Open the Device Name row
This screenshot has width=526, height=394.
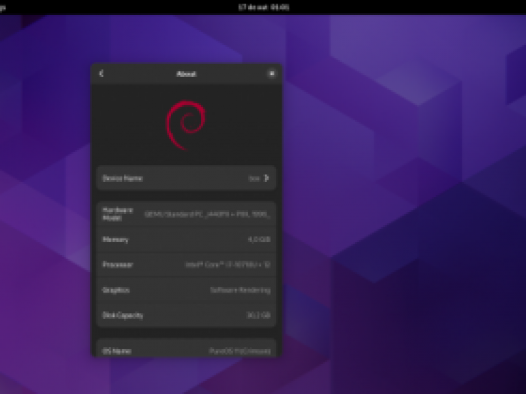[186, 178]
